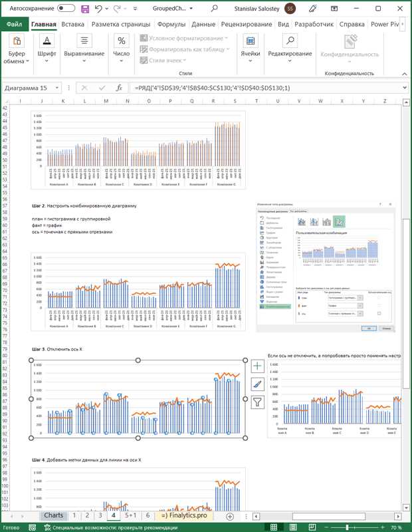Open the title bar search magnifier

pos(215,9)
